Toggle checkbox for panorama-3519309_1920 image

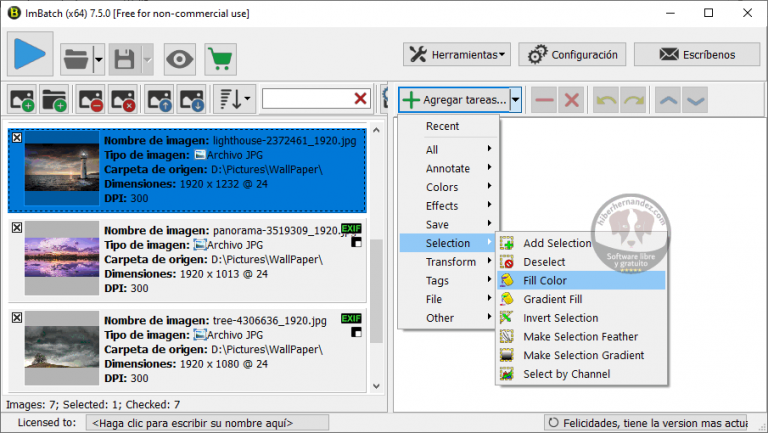16,228
